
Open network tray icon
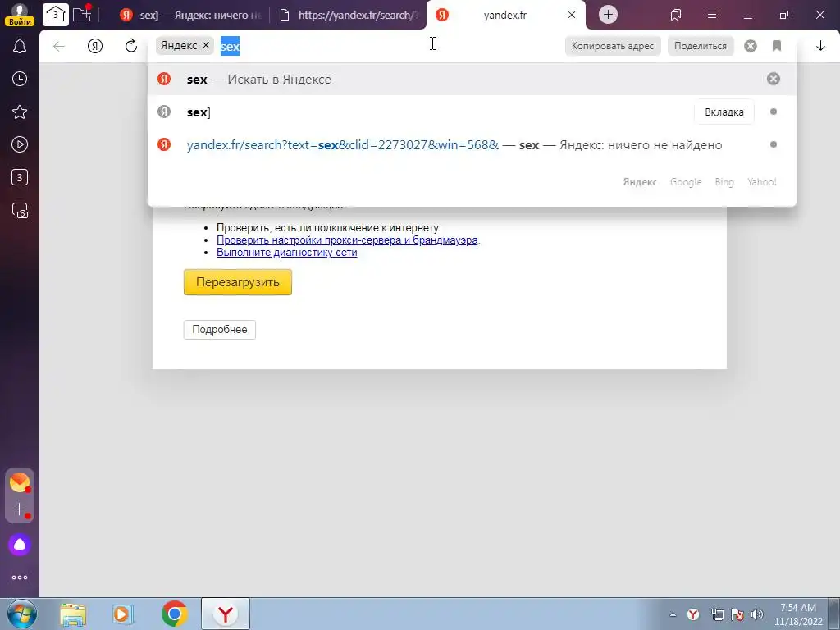(x=717, y=614)
